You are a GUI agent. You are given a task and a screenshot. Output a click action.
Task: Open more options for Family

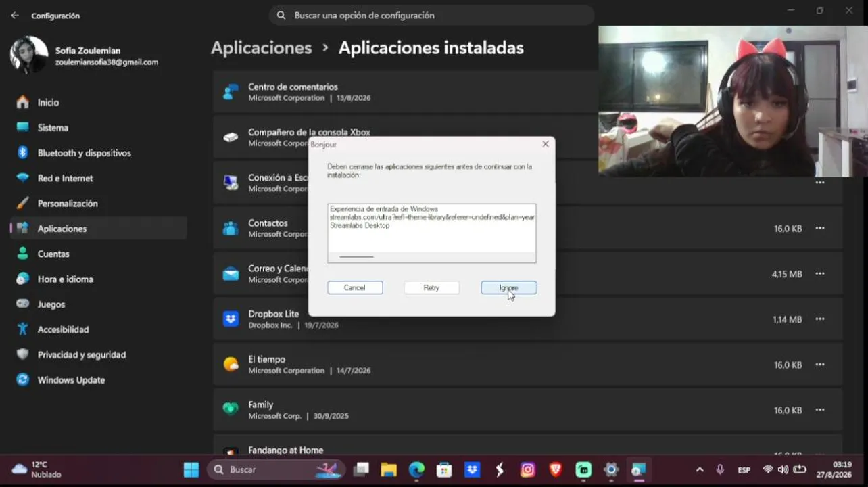[x=820, y=410]
